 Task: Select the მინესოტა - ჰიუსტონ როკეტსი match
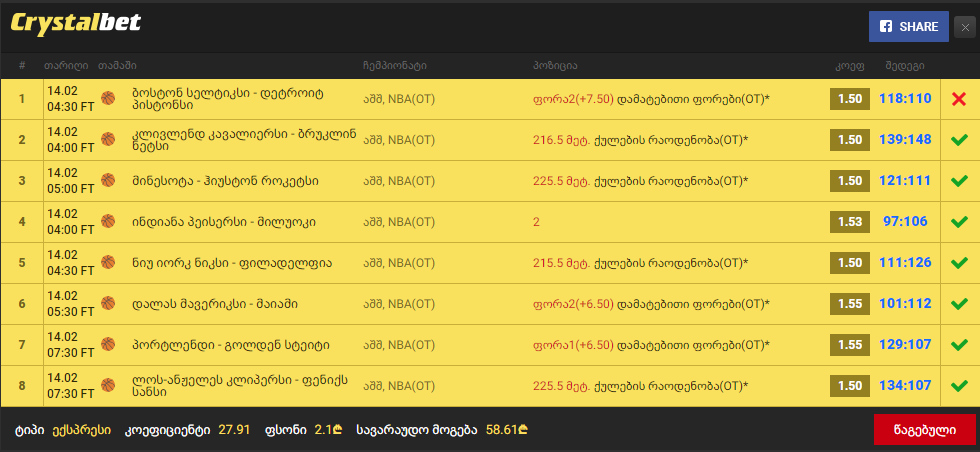tap(225, 181)
